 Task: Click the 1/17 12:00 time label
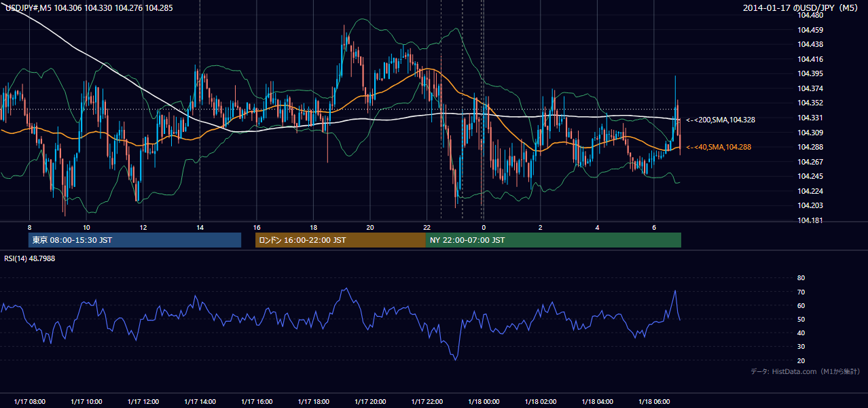click(143, 401)
